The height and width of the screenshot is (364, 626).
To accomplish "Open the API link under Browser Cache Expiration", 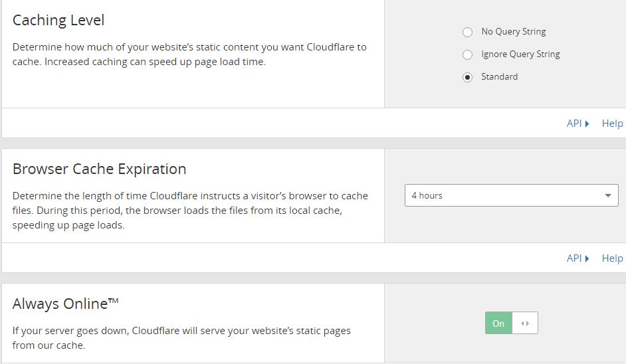I will pyautogui.click(x=574, y=258).
